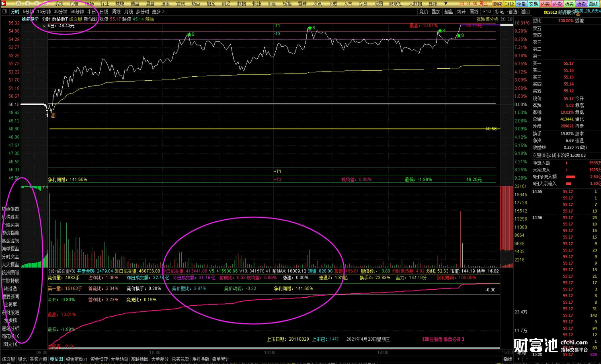Viewport: 601px width, 364px height.
Task: Open the 行情 menu
Action: [x=74, y=4]
